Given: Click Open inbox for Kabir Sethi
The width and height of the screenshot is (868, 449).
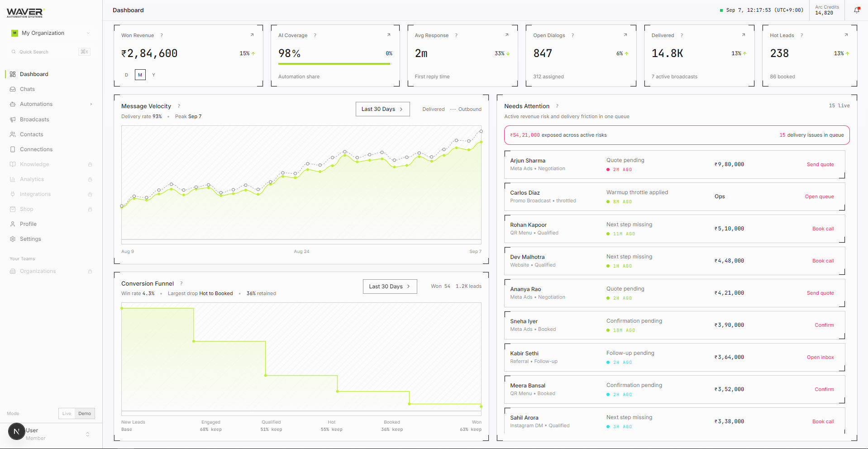Looking at the screenshot, I should coord(820,357).
